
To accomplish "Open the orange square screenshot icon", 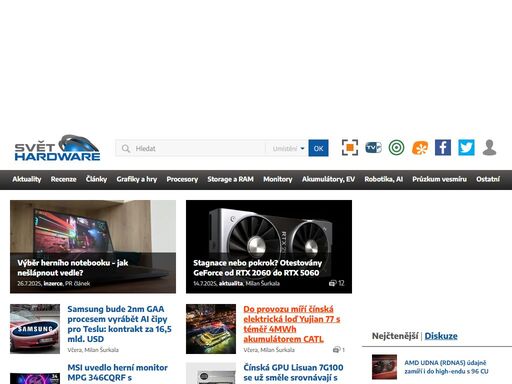I will (x=350, y=148).
